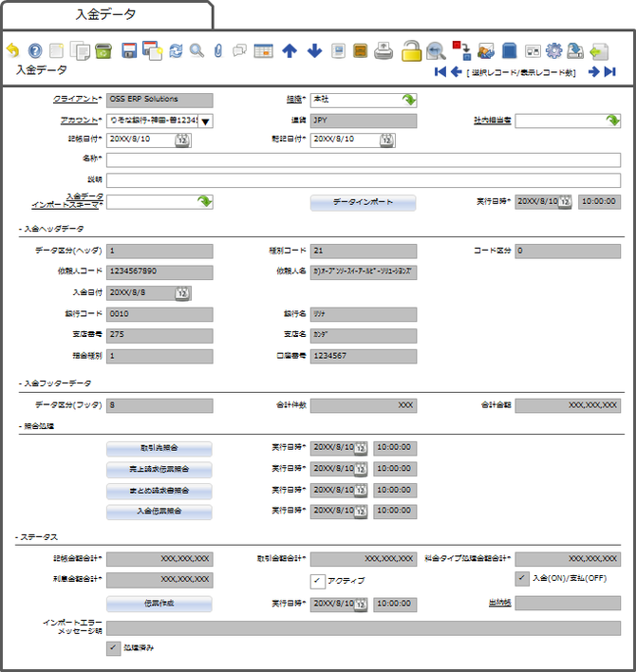
Task: Save the record with the floppy disk icon
Action: pyautogui.click(x=129, y=50)
